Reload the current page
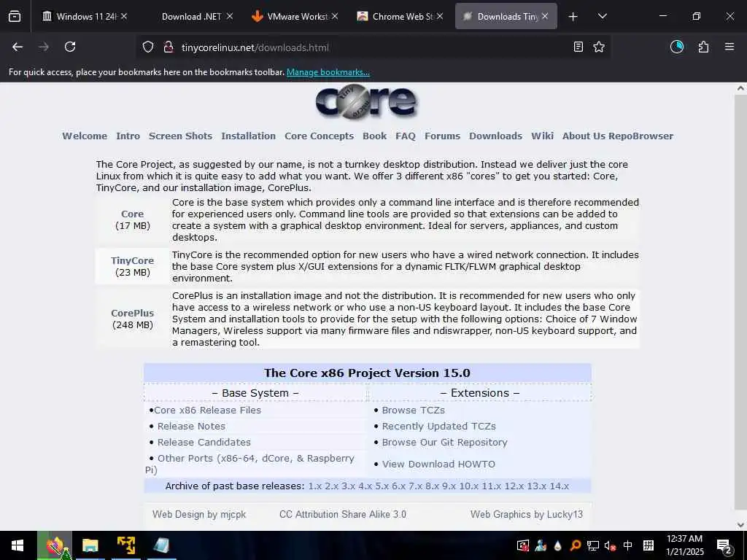 pyautogui.click(x=70, y=47)
